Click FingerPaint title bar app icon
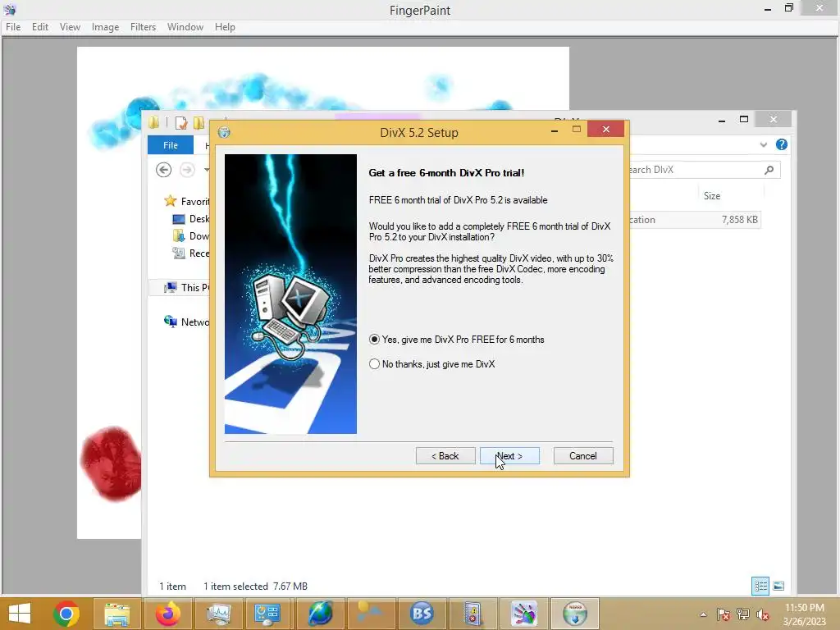Viewport: 840px width, 630px height. tap(10, 9)
